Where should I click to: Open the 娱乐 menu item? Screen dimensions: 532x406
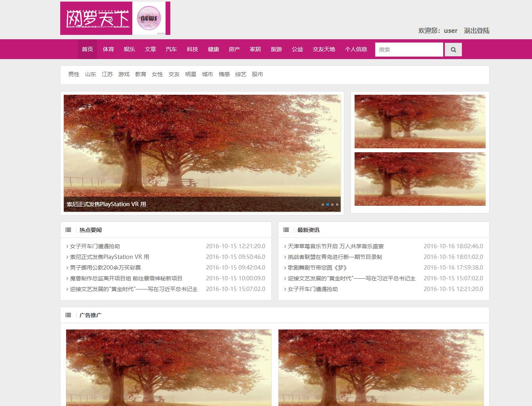[130, 49]
